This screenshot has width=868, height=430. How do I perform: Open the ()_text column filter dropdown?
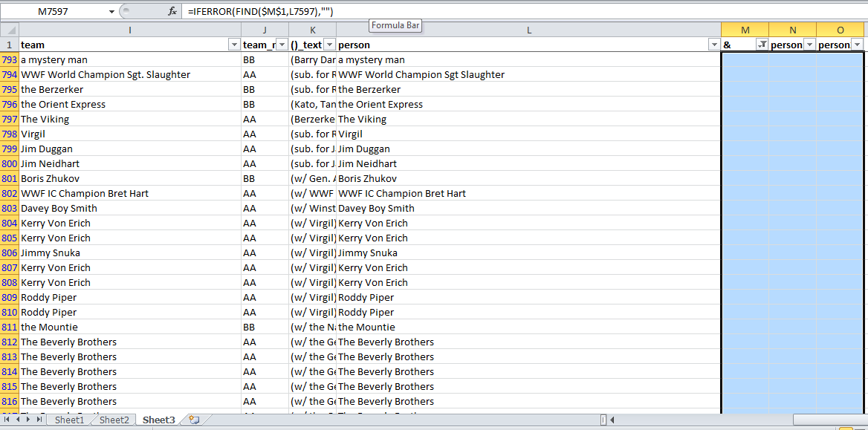[328, 45]
